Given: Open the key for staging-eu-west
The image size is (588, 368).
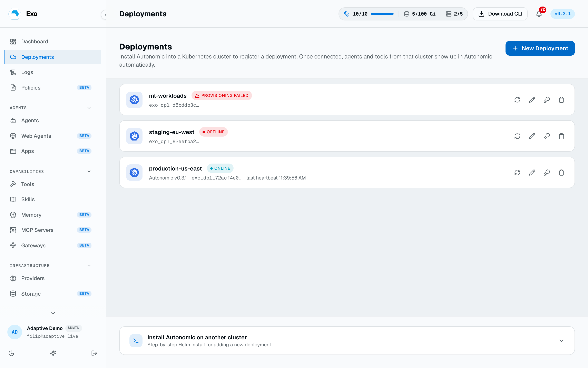Looking at the screenshot, I should pos(547,136).
